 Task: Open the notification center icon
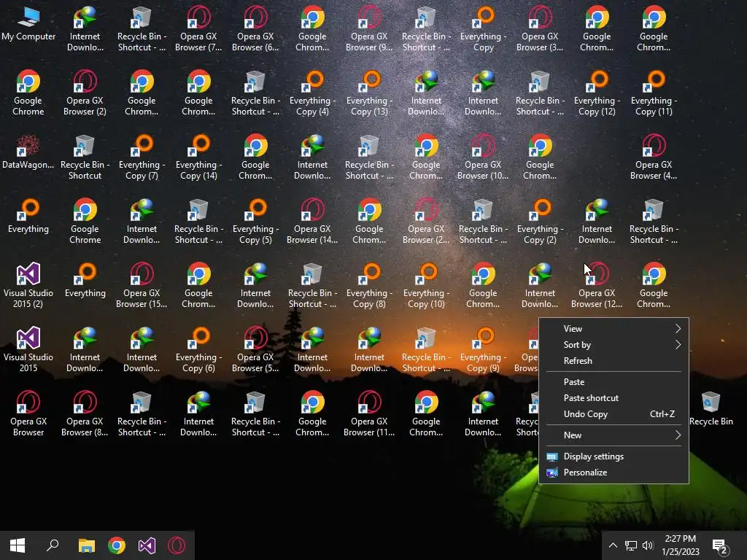click(720, 546)
